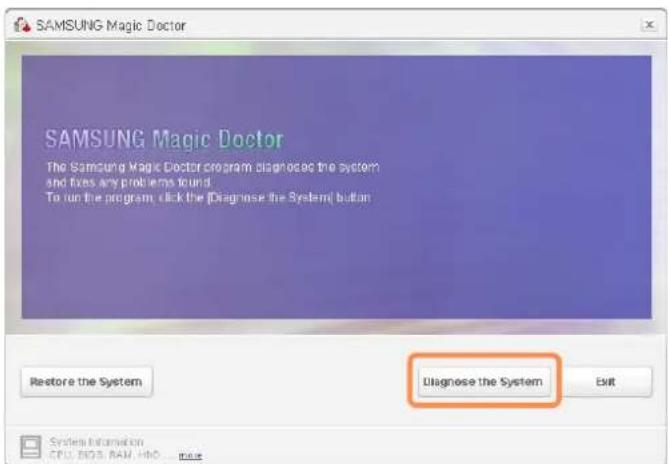Screen dimensions: 668x464
Task: Click the 'To run the program' instruction line
Action: [209, 198]
